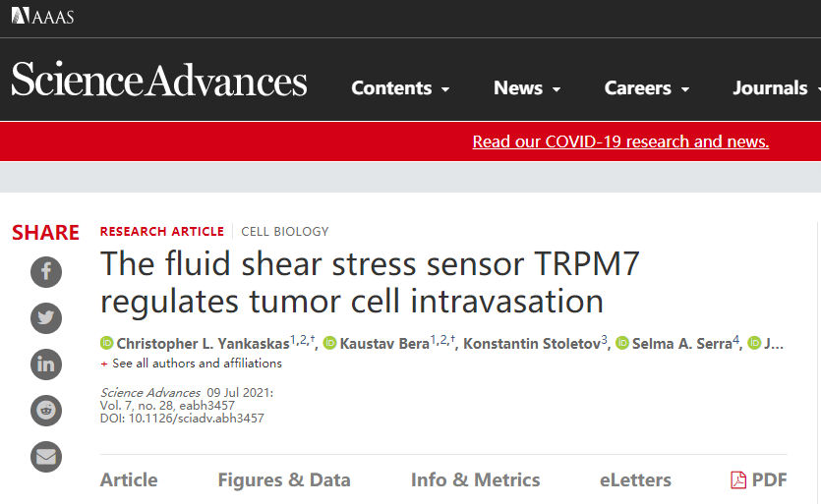Share article by email icon
This screenshot has height=504, width=821.
tap(46, 457)
